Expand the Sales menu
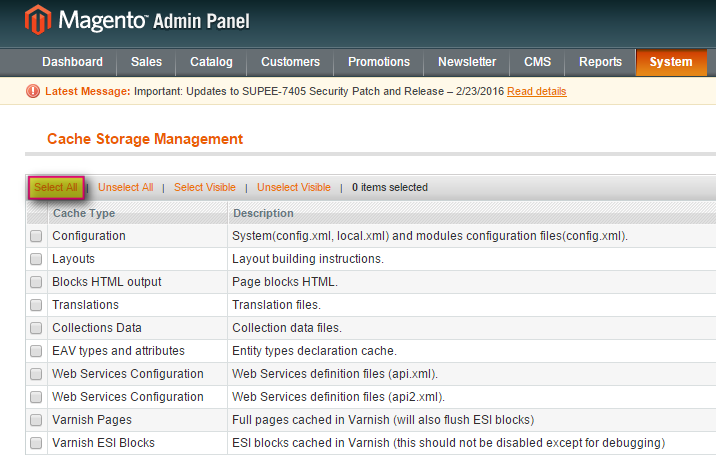Image resolution: width=716 pixels, height=464 pixels. click(x=146, y=62)
